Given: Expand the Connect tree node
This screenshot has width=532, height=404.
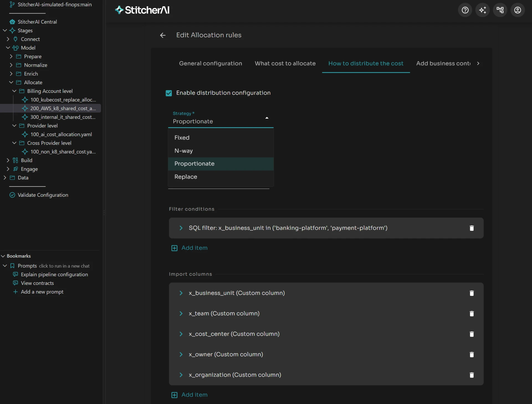Looking at the screenshot, I should pos(8,39).
